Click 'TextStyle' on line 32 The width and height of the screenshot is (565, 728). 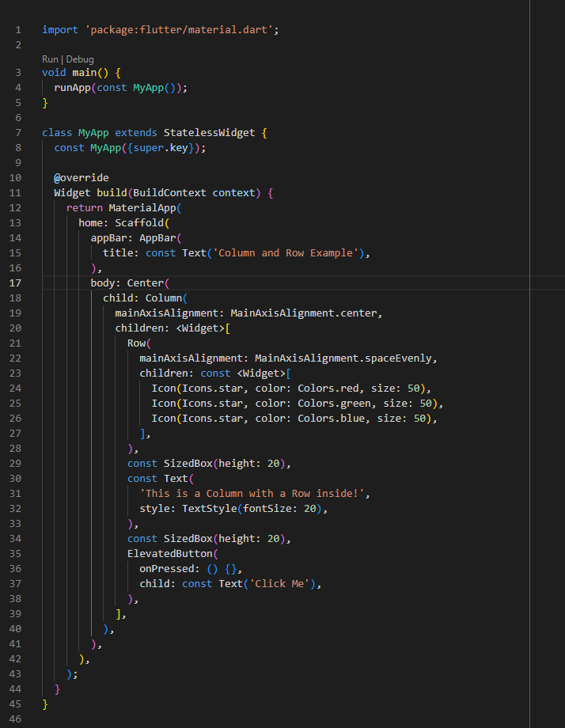[210, 508]
